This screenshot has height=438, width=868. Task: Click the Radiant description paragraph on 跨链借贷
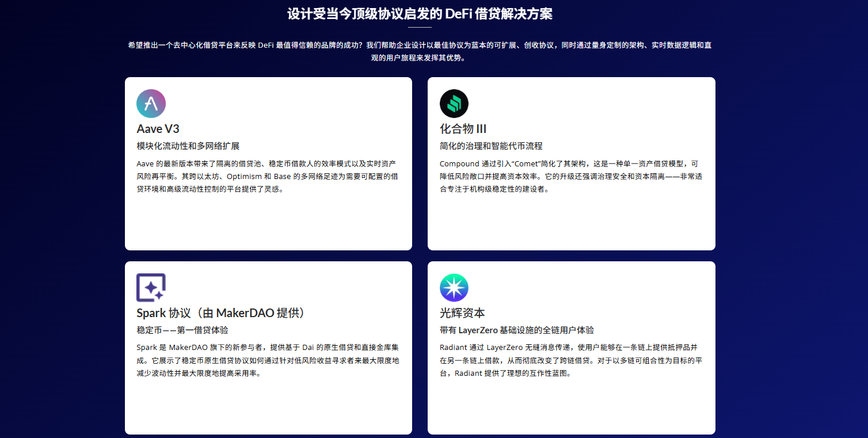(x=570, y=360)
